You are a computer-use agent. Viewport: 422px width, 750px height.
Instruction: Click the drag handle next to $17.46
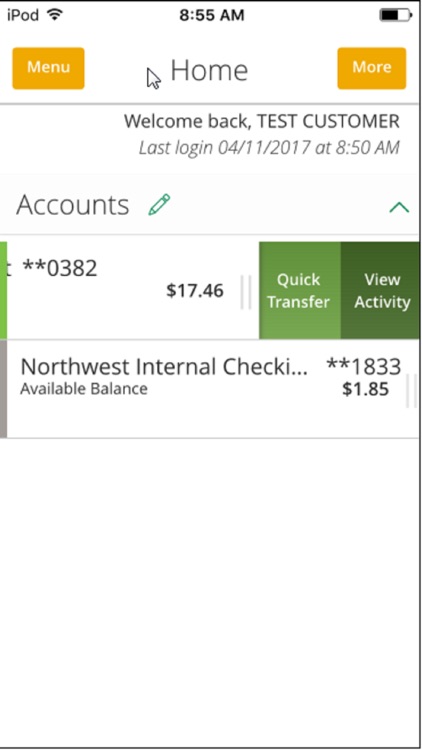tap(246, 292)
